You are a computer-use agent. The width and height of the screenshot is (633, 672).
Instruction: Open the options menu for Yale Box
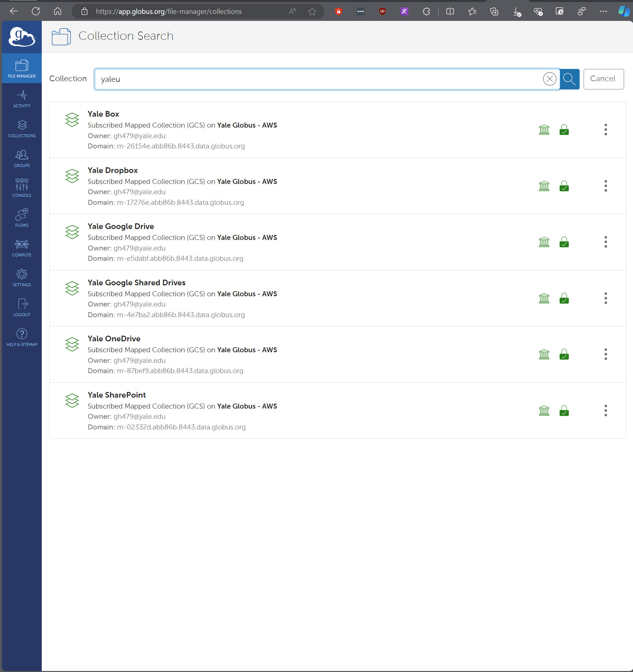(605, 130)
